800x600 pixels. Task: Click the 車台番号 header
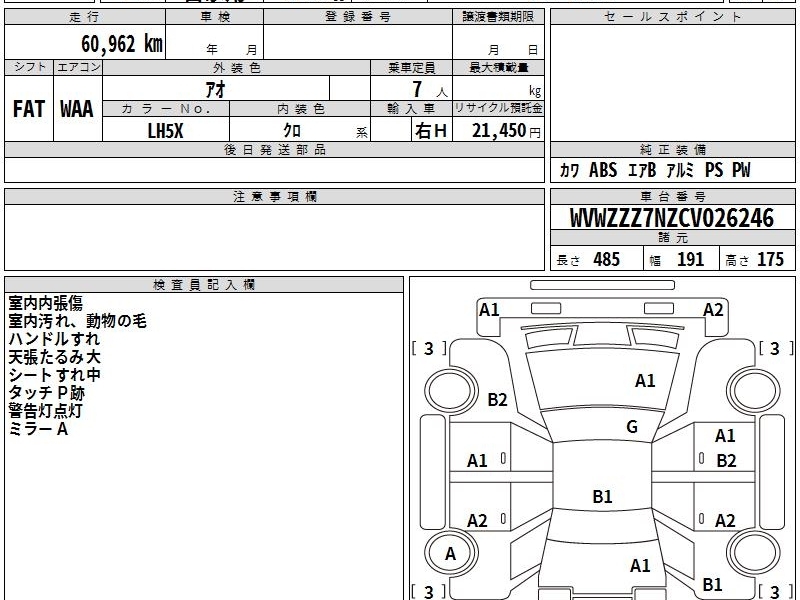tap(672, 196)
